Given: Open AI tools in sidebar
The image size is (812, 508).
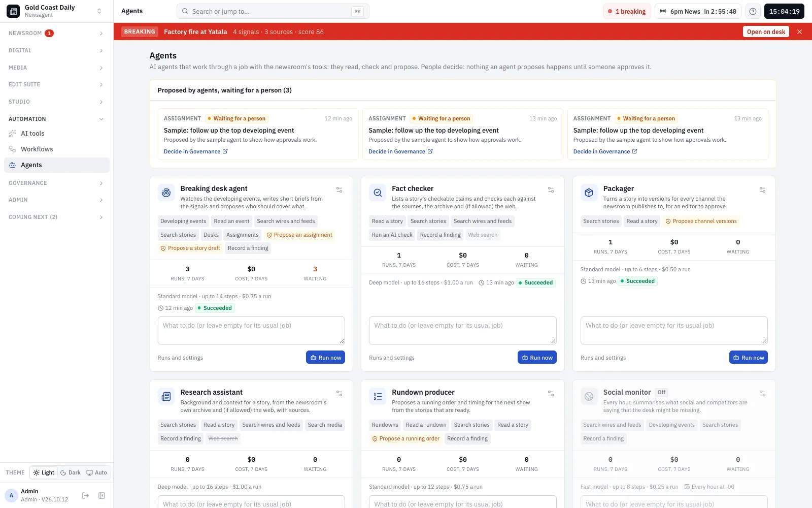Looking at the screenshot, I should (x=57, y=134).
